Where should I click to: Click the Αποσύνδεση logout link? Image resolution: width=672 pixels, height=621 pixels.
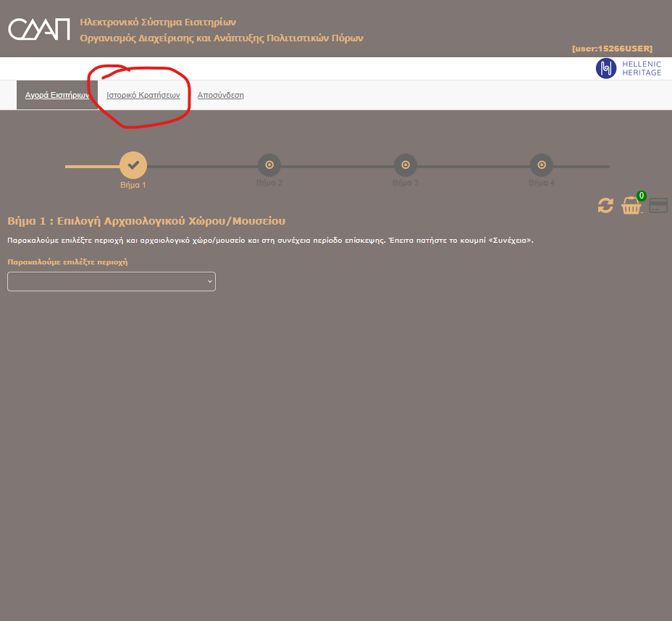pyautogui.click(x=220, y=95)
